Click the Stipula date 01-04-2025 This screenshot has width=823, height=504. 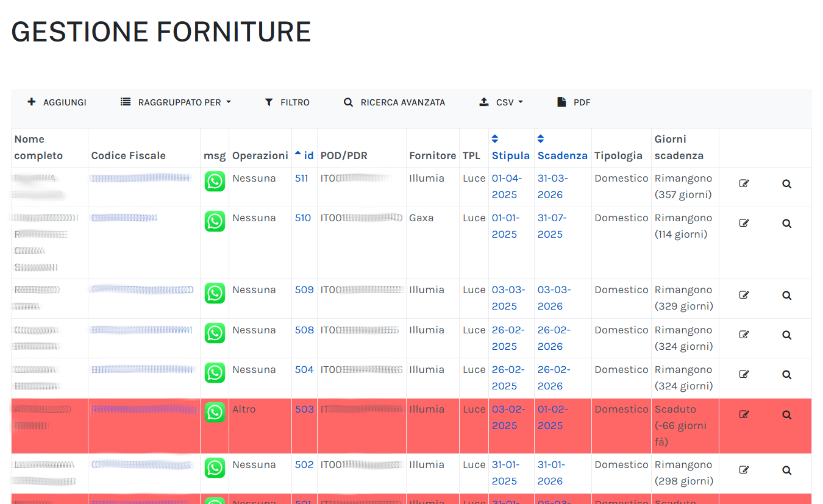point(506,186)
